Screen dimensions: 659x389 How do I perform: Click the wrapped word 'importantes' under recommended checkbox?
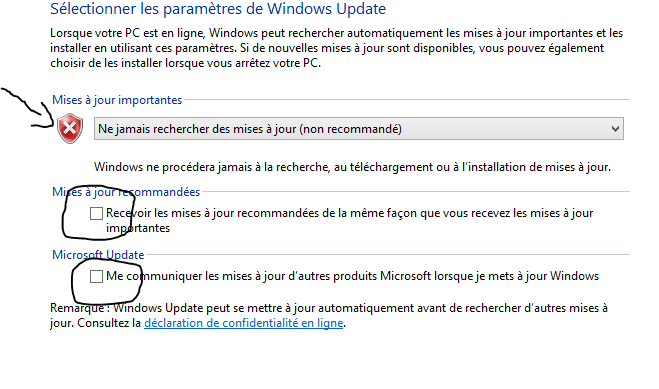[138, 228]
